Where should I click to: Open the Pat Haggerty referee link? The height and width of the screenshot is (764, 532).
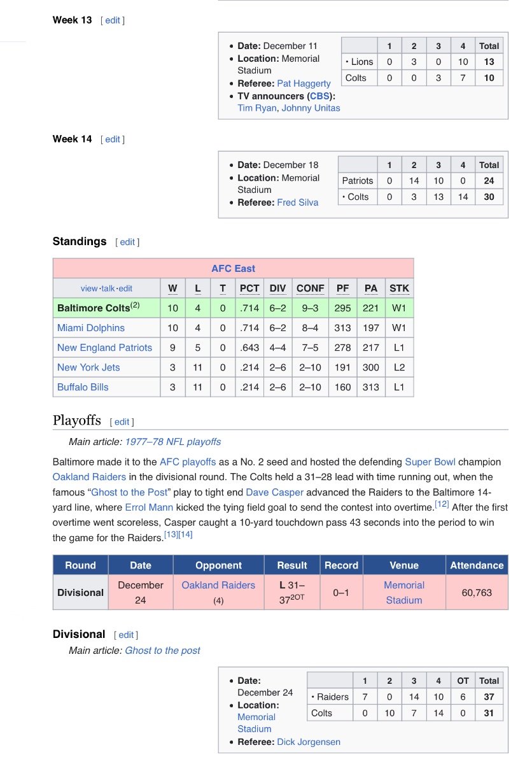pos(304,83)
